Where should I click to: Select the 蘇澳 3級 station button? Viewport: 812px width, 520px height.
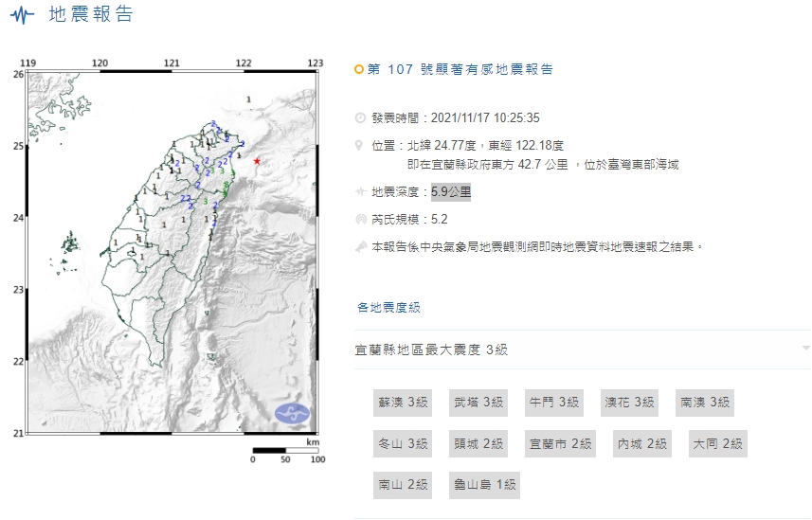pyautogui.click(x=403, y=403)
